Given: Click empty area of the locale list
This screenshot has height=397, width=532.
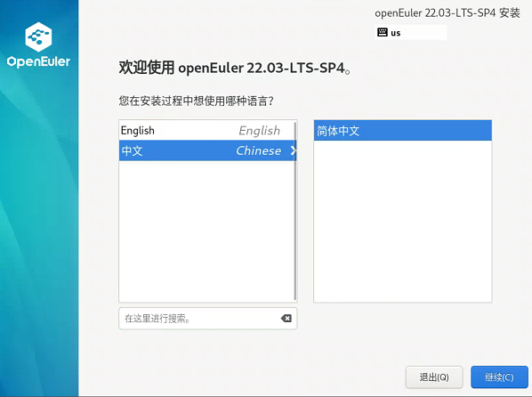Looking at the screenshot, I should pos(403,221).
